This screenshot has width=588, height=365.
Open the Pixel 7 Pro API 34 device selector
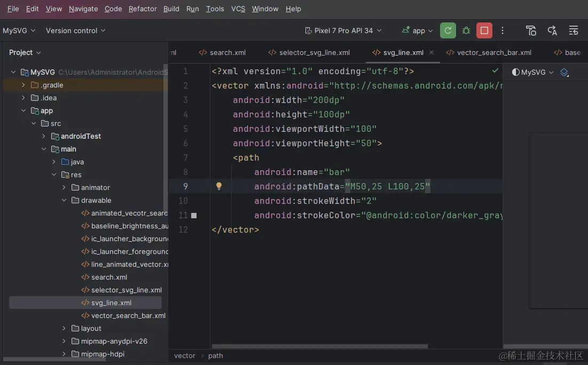[x=343, y=31]
